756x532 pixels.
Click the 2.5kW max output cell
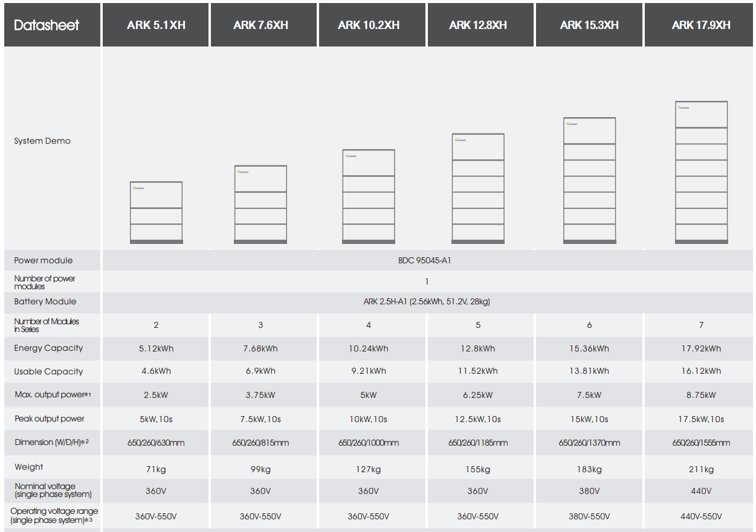click(156, 395)
